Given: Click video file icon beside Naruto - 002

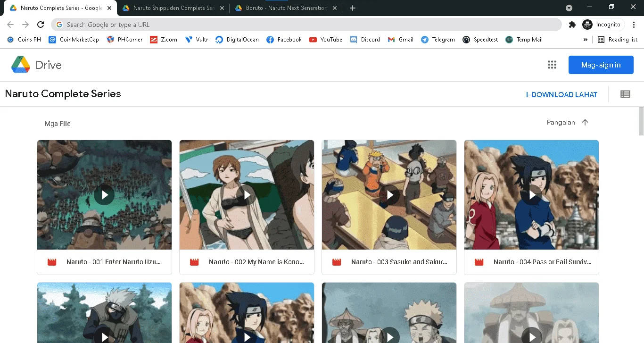Looking at the screenshot, I should coord(194,262).
